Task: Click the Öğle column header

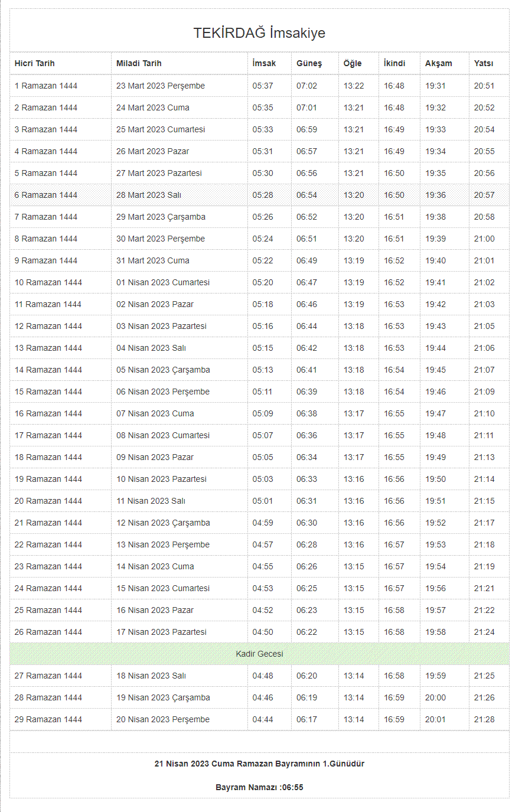Action: point(353,63)
